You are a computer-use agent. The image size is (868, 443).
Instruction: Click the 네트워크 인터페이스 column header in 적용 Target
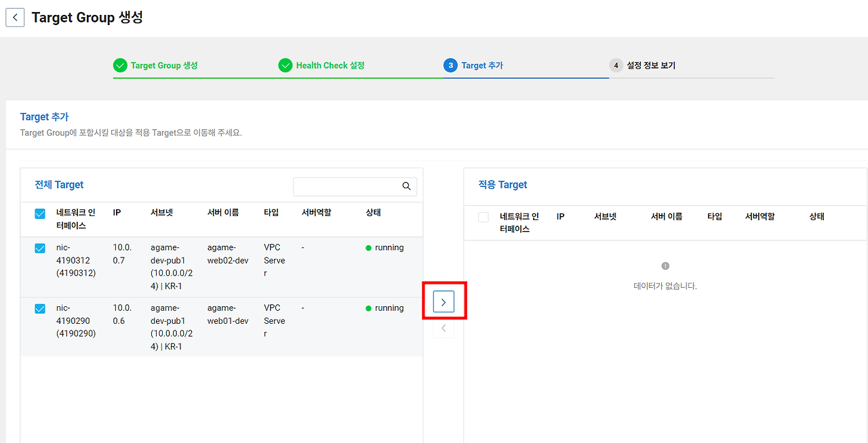click(519, 223)
